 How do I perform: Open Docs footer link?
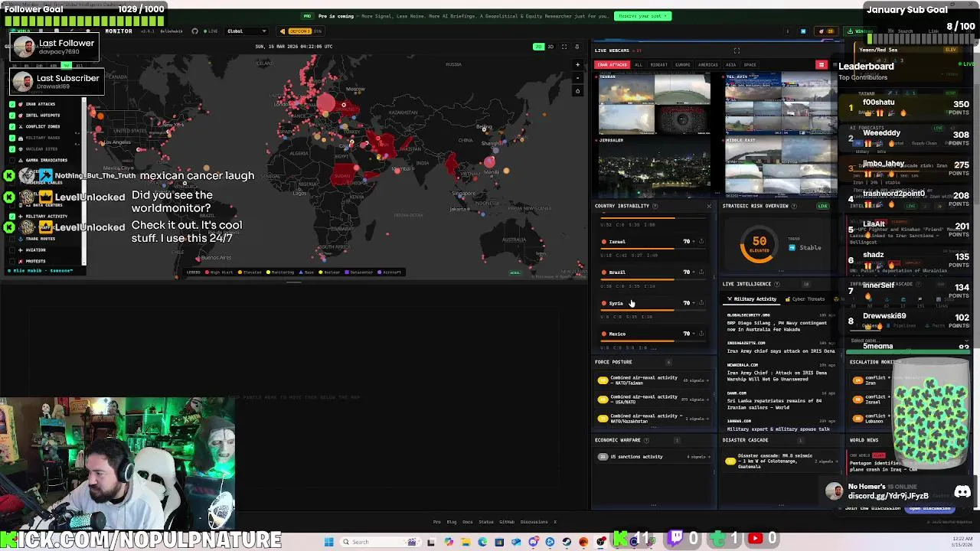coord(467,522)
